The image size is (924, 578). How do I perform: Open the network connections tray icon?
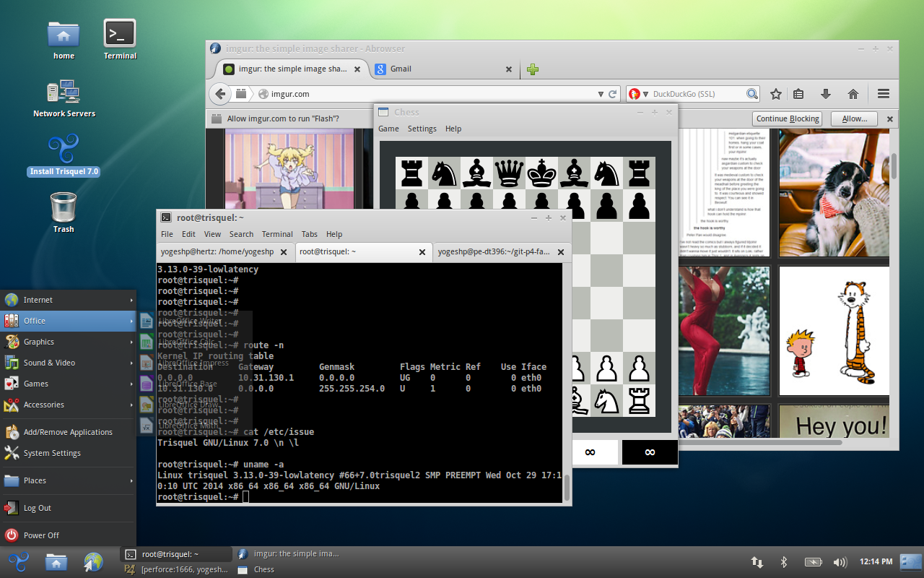click(757, 562)
